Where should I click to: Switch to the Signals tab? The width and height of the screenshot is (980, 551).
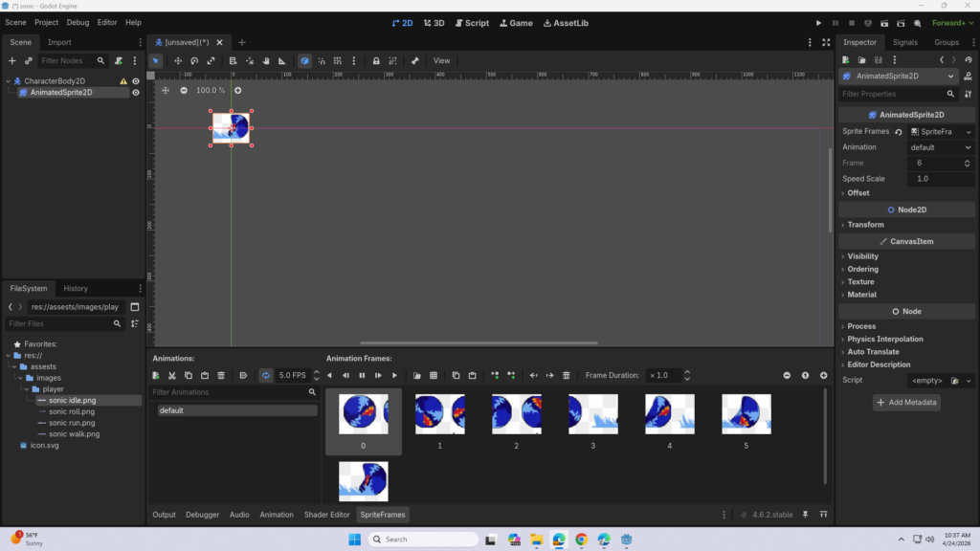point(904,42)
